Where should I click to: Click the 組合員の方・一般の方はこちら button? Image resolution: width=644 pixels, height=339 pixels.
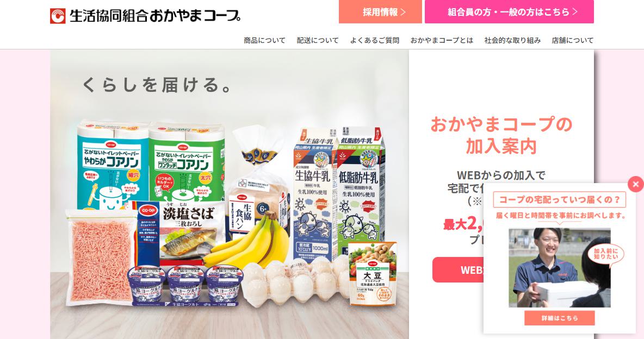tap(509, 11)
